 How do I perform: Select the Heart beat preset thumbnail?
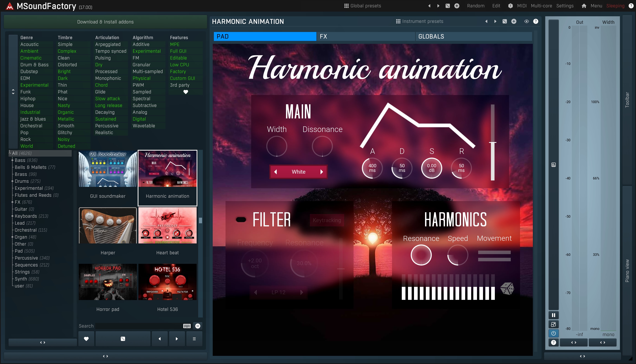click(x=167, y=225)
